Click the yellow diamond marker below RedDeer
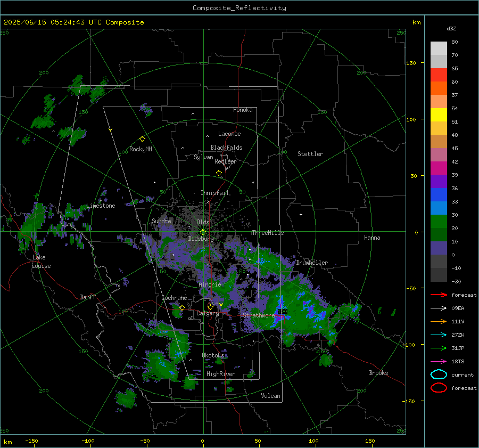Image resolution: width=479 pixels, height=448 pixels. (219, 173)
